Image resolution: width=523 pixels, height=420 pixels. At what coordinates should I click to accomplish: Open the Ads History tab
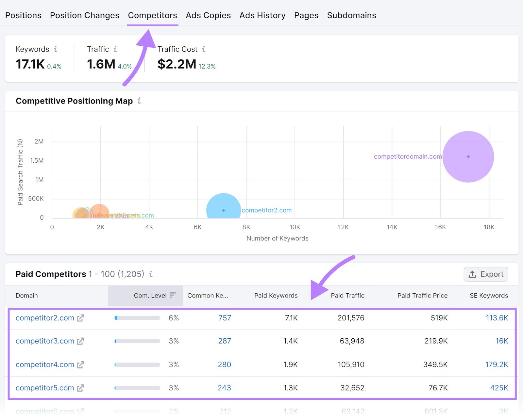(262, 15)
